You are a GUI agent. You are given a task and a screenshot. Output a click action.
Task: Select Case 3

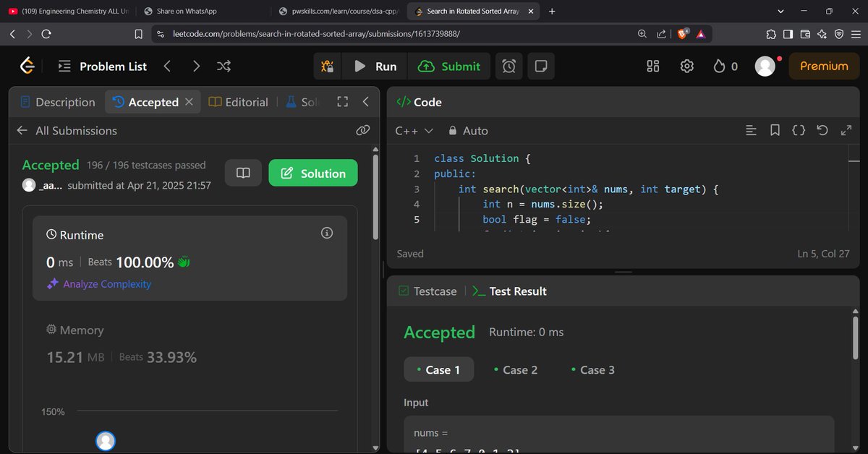tap(592, 369)
